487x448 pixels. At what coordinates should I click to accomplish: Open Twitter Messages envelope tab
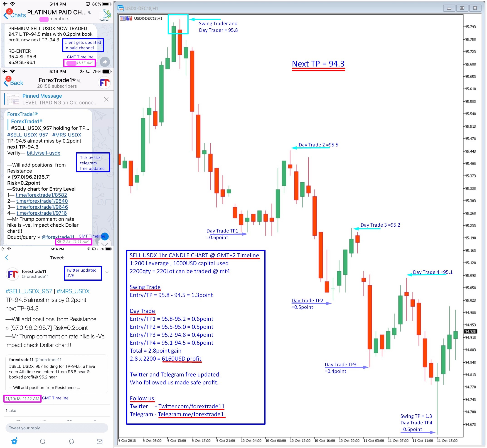click(x=100, y=441)
